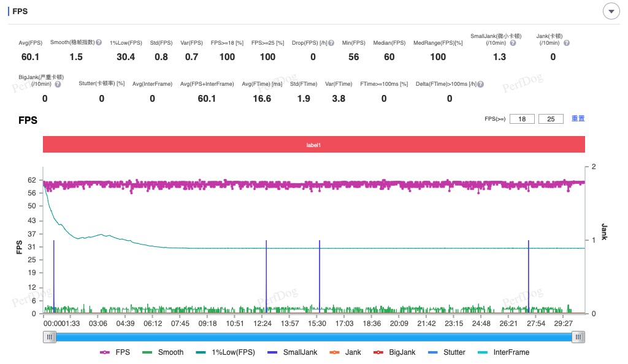Toggle Smooth series in chart legend
This screenshot has height=364, width=628.
pyautogui.click(x=163, y=352)
